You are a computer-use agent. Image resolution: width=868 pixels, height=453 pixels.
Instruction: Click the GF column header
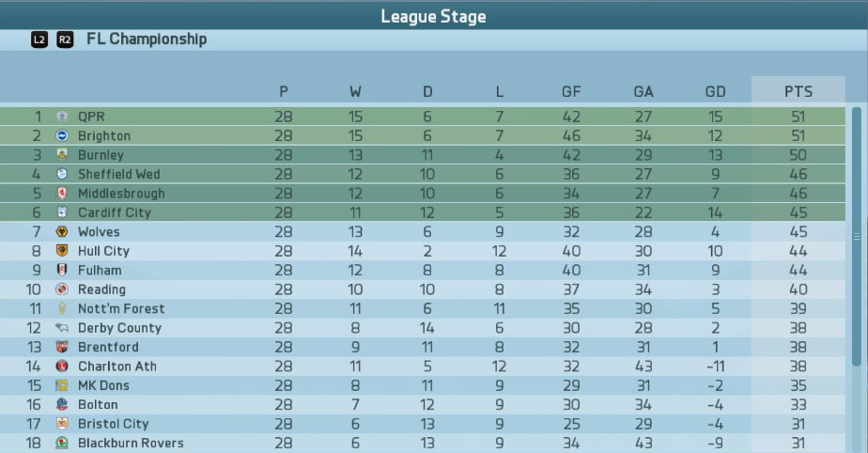point(571,91)
